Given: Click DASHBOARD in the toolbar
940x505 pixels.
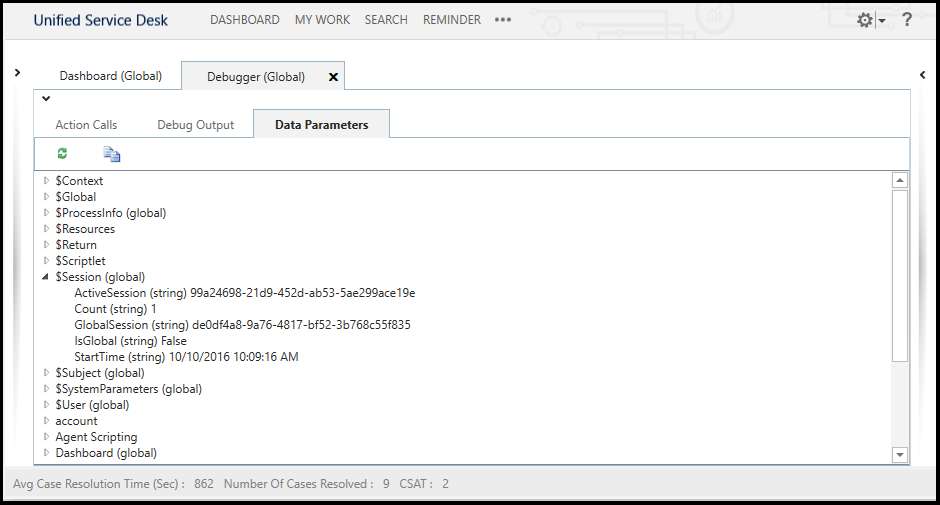Looking at the screenshot, I should [x=245, y=20].
